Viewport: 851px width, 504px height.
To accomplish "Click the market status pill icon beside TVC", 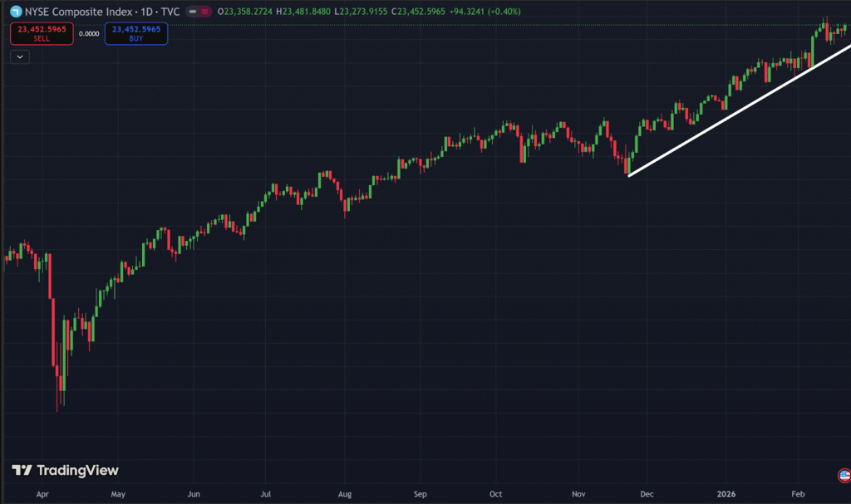I will (198, 12).
